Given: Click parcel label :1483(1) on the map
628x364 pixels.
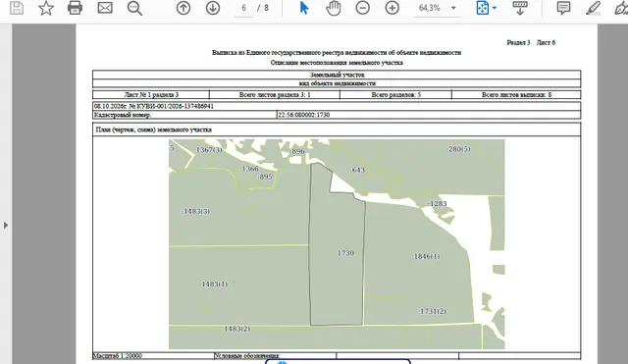Looking at the screenshot, I should pyautogui.click(x=214, y=284).
